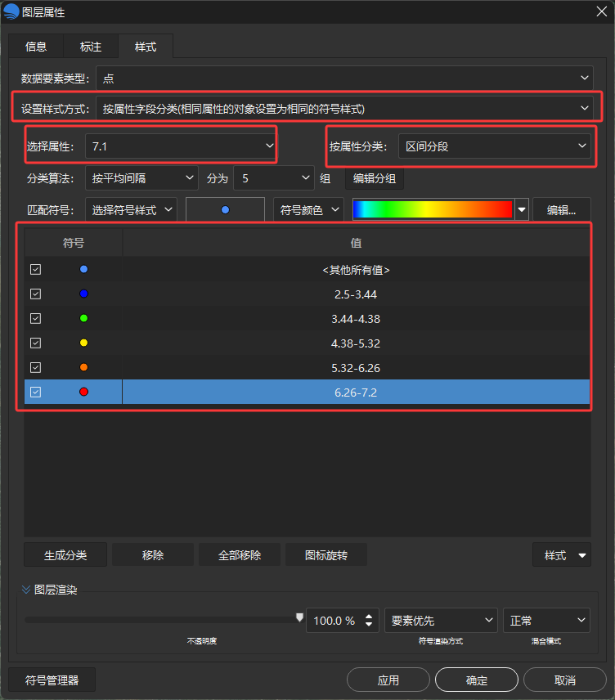This screenshot has height=700, width=615.
Task: Click the 应用 button
Action: coord(388,680)
